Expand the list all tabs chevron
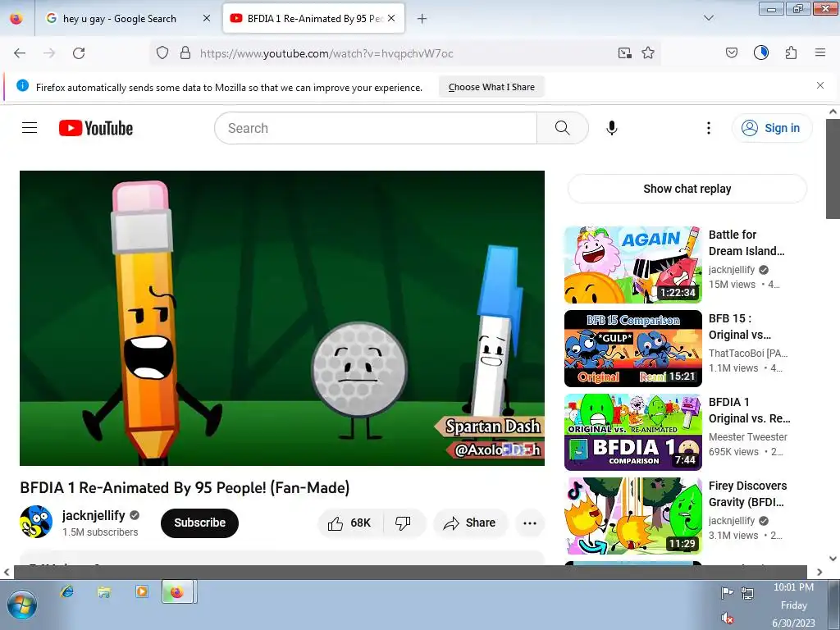The height and width of the screenshot is (630, 840). (709, 18)
